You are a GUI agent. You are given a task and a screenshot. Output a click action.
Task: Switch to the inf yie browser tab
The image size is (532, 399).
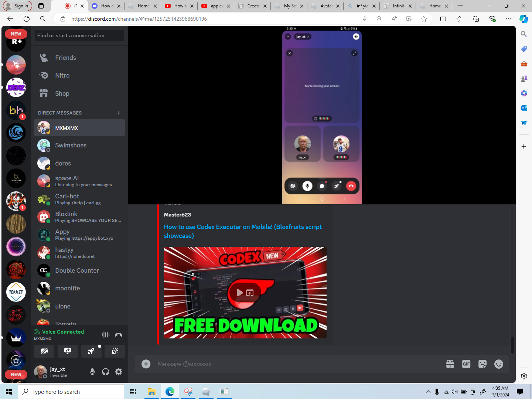[361, 6]
